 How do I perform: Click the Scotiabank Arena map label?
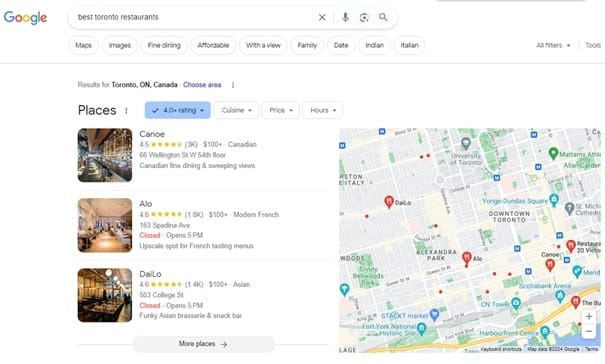pyautogui.click(x=545, y=286)
